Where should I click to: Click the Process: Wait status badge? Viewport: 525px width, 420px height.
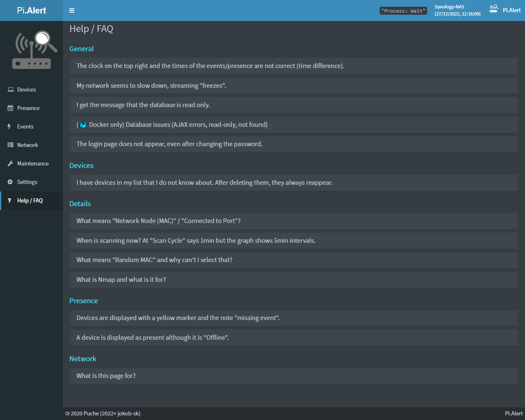403,11
